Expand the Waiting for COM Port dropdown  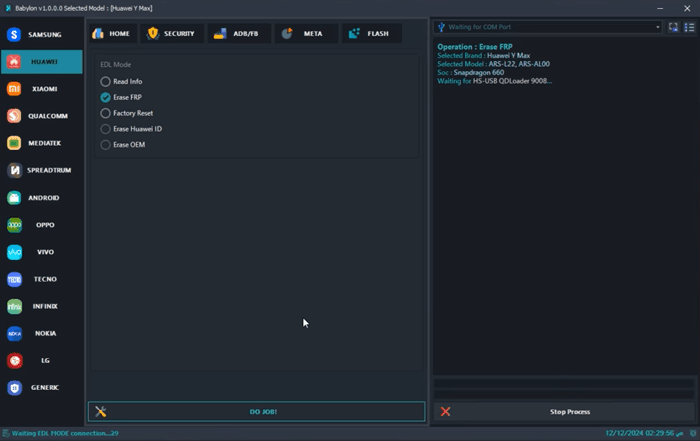coord(549,27)
